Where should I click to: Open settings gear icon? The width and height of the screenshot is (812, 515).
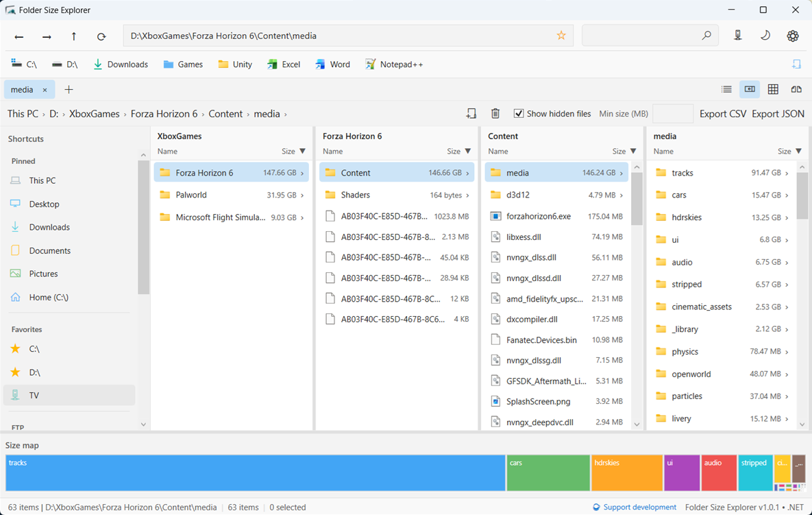tap(792, 36)
